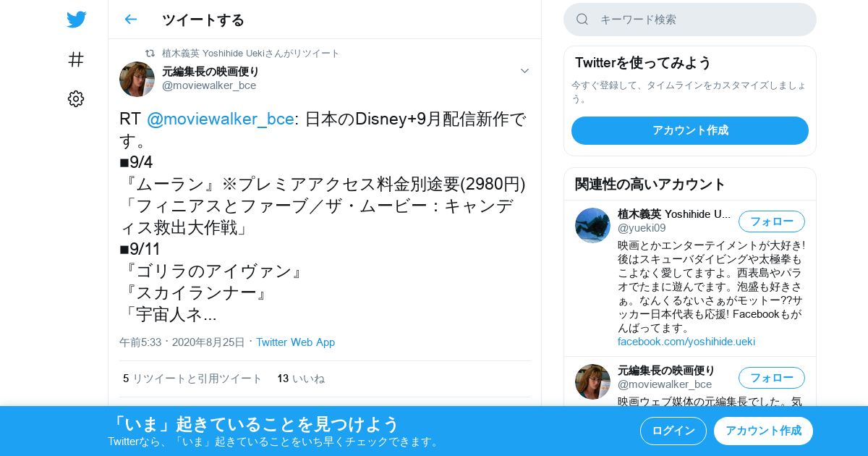This screenshot has width=868, height=456.
Task: Follow 元編集長の映画便り
Action: coord(772,378)
